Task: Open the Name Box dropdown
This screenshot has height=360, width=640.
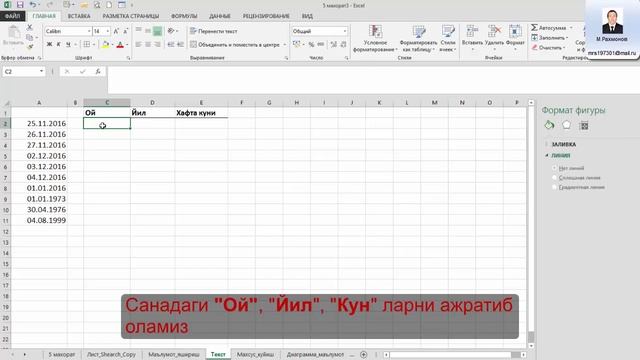Action: pyautogui.click(x=41, y=71)
